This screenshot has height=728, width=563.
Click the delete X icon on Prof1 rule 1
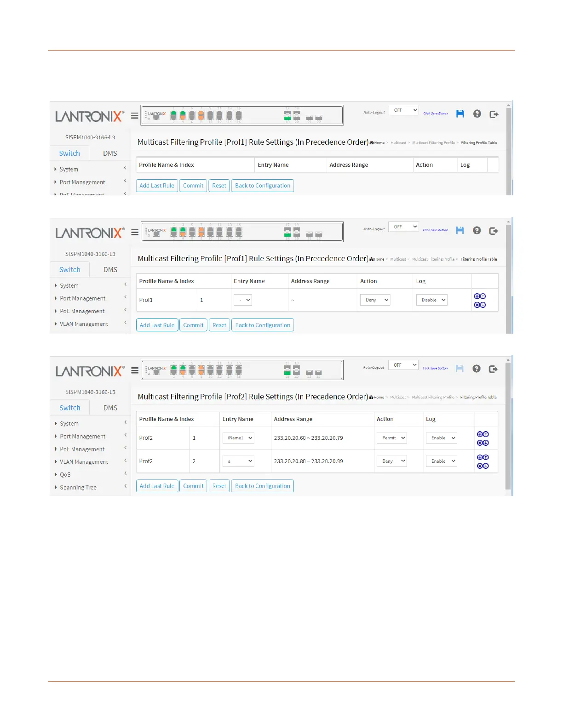[x=477, y=305]
